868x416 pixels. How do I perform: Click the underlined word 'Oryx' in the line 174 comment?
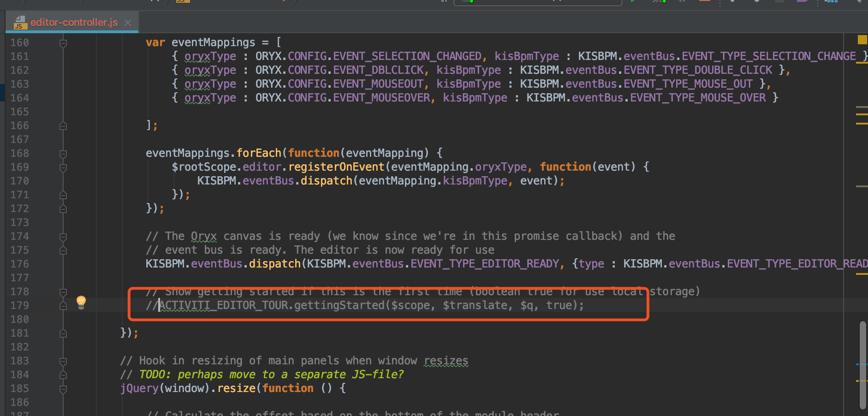click(204, 236)
